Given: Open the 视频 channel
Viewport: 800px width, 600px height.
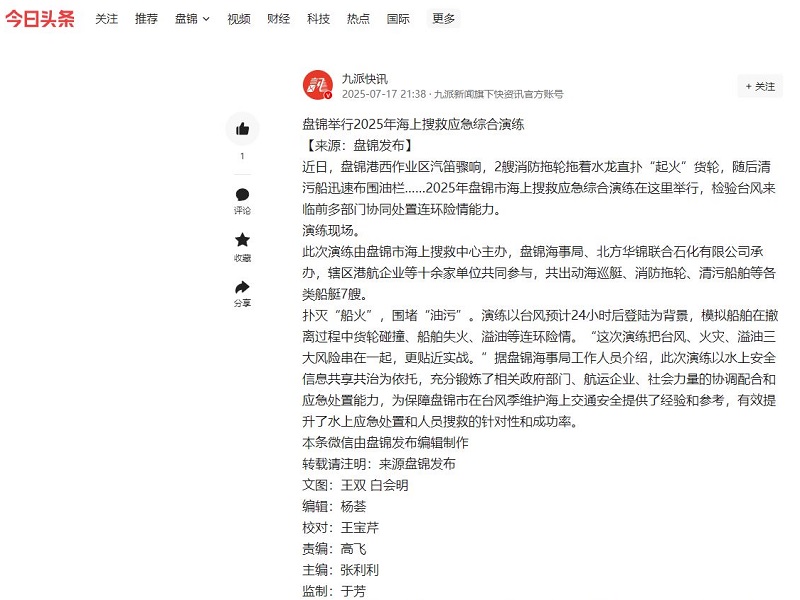Looking at the screenshot, I should pyautogui.click(x=239, y=18).
